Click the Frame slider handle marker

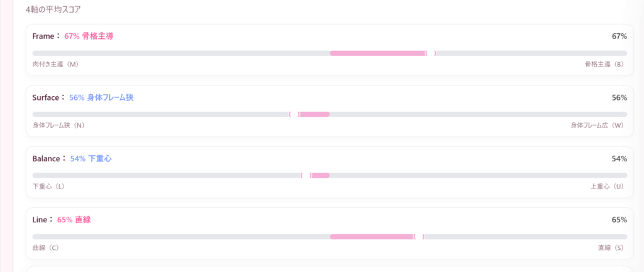pyautogui.click(x=431, y=53)
